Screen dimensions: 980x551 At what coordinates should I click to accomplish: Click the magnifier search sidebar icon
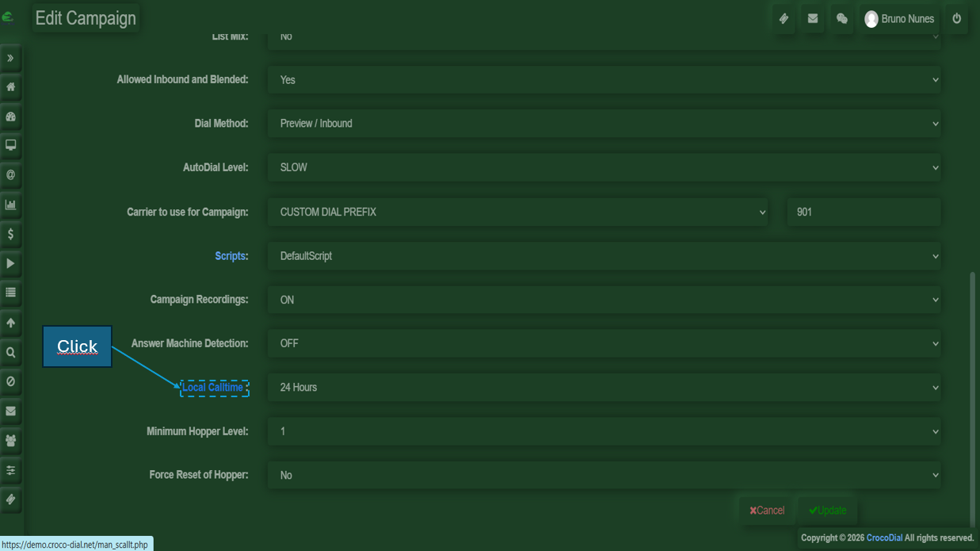[11, 353]
